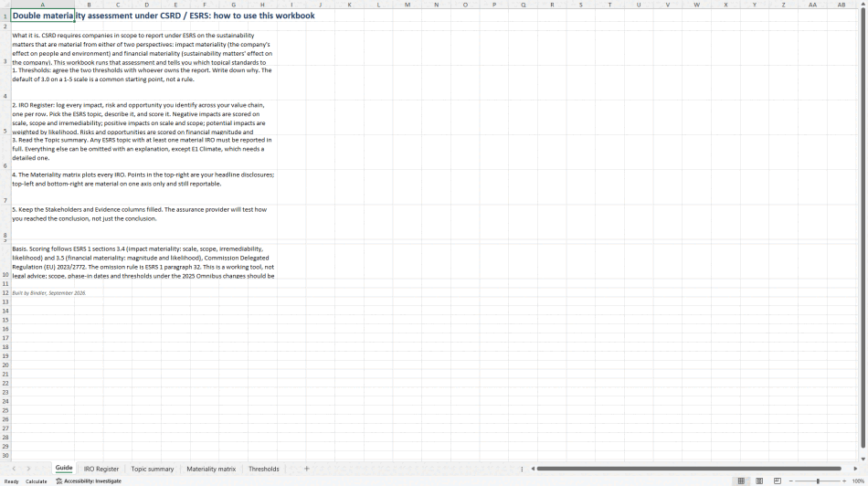868x486 pixels.
Task: Click the zoom in plus icon
Action: (x=844, y=481)
